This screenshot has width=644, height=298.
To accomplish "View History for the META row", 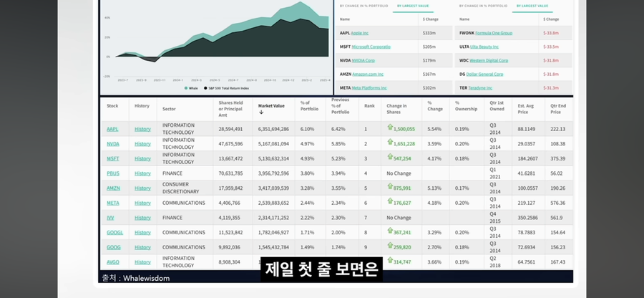I will [142, 203].
